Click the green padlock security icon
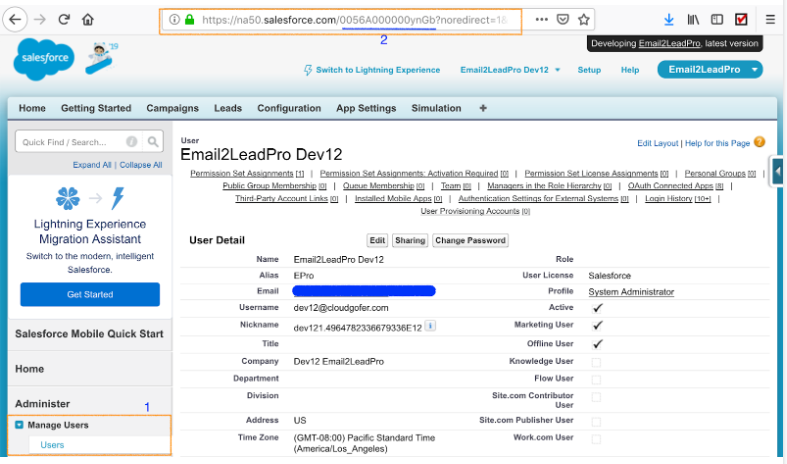This screenshot has width=787, height=464. [x=189, y=20]
